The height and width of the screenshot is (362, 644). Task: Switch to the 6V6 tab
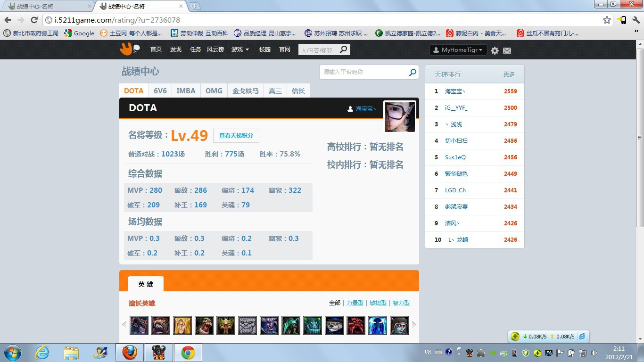tap(160, 90)
